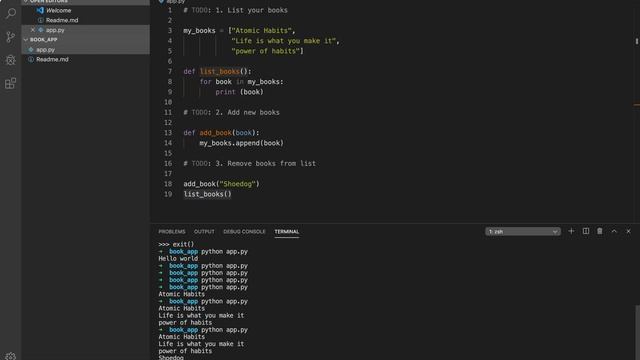Select Readme.md in Open Editors

62,20
